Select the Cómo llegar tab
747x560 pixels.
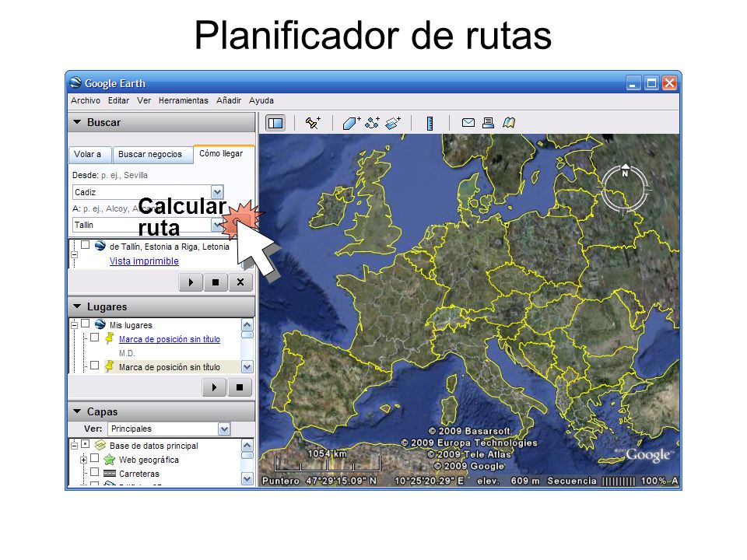(x=223, y=154)
